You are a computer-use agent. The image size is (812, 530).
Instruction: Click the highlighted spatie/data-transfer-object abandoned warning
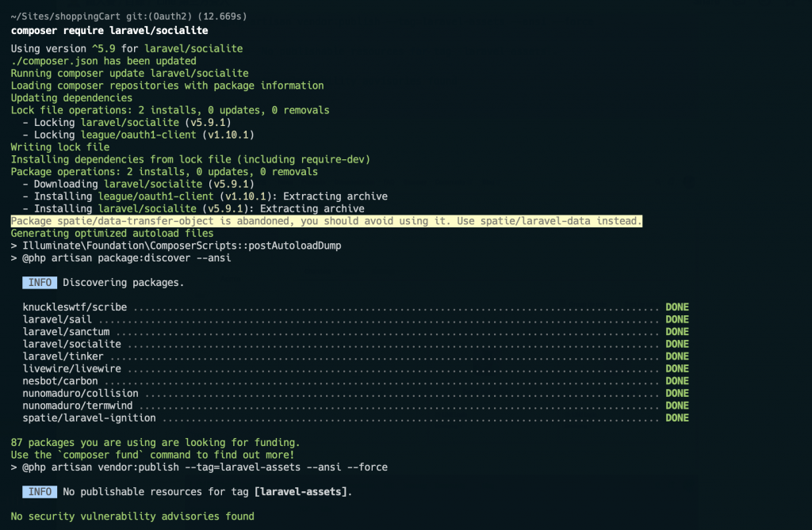pos(326,222)
